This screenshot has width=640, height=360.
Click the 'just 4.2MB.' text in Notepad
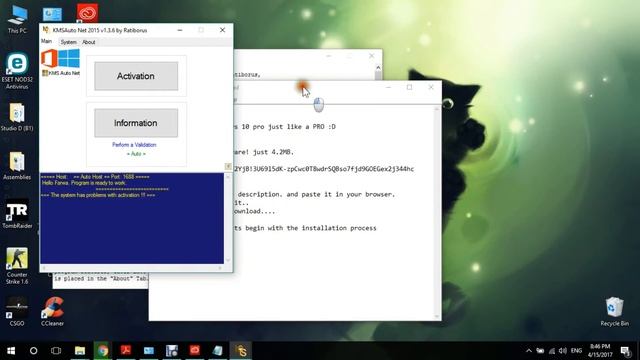pyautogui.click(x=272, y=152)
